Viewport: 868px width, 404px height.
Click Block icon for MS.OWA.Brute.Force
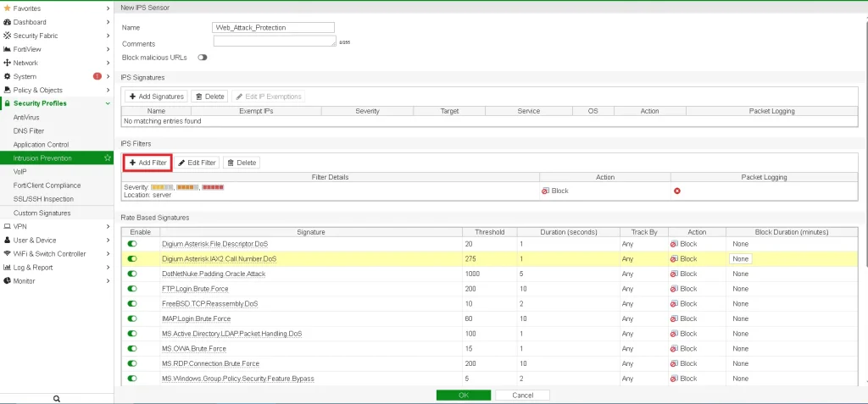pos(674,349)
